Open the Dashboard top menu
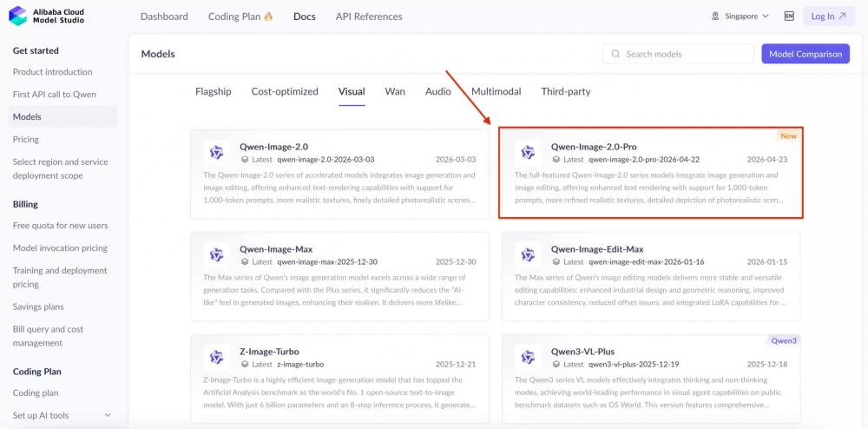This screenshot has width=868, height=429. pyautogui.click(x=164, y=16)
